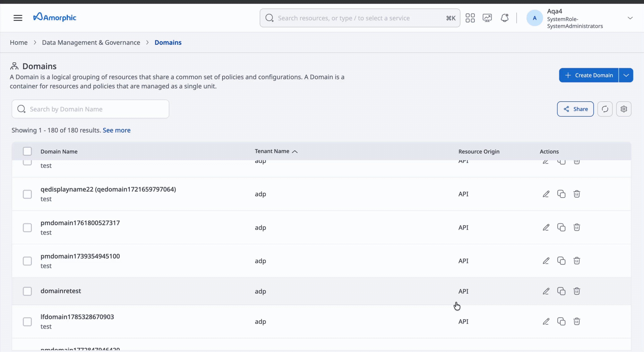
Task: Expand the Create Domain dropdown arrow
Action: (x=626, y=75)
